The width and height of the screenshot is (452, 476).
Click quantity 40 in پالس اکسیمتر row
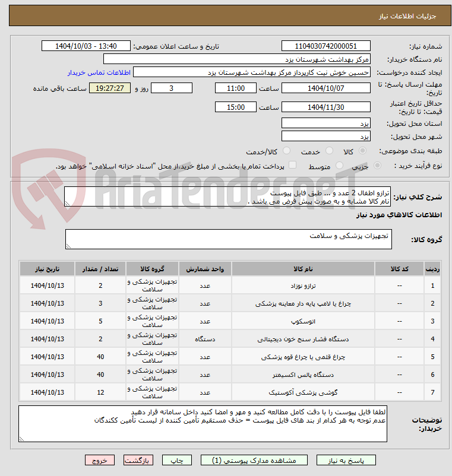[x=100, y=375]
